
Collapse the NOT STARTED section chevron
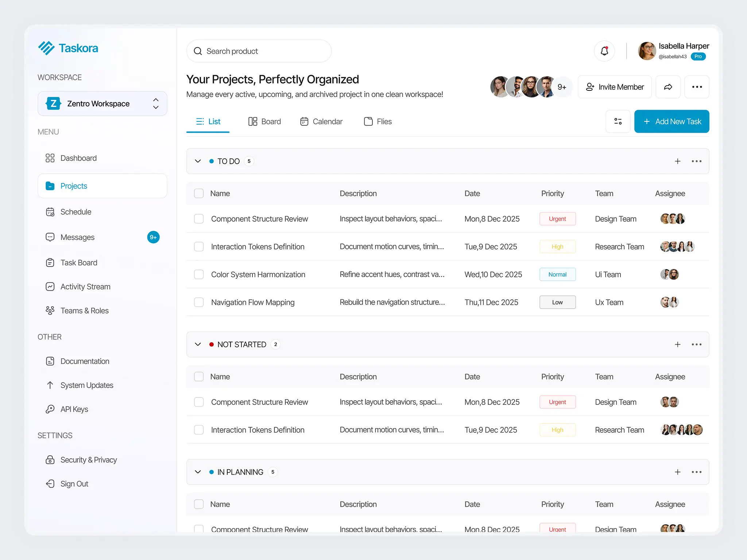pos(198,344)
